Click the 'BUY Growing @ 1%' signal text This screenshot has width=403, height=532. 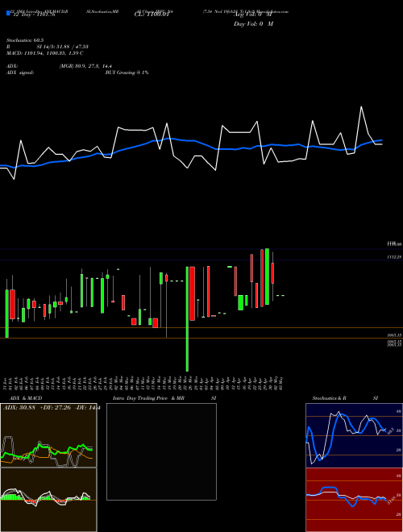[x=127, y=73]
